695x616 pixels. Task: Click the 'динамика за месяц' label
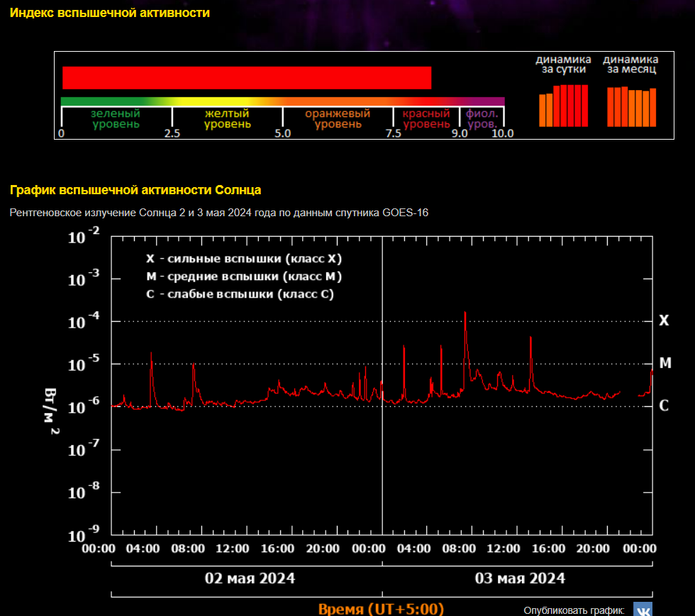coord(630,65)
